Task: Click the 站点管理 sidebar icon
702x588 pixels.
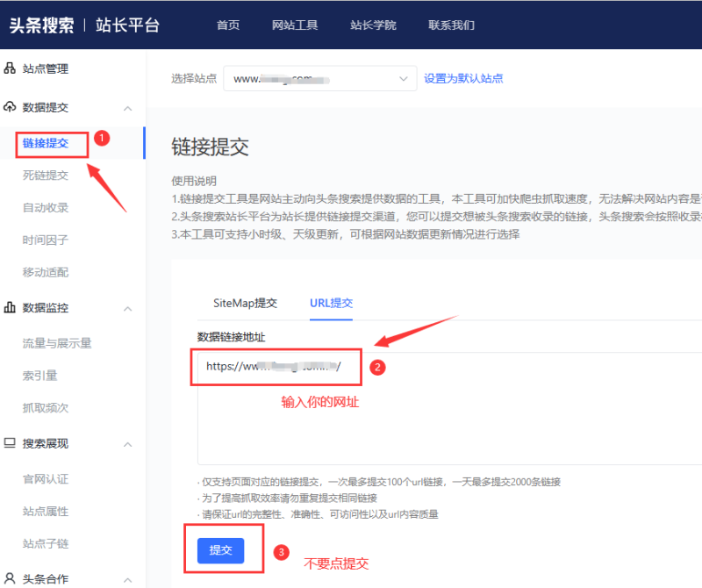Action: point(9,68)
